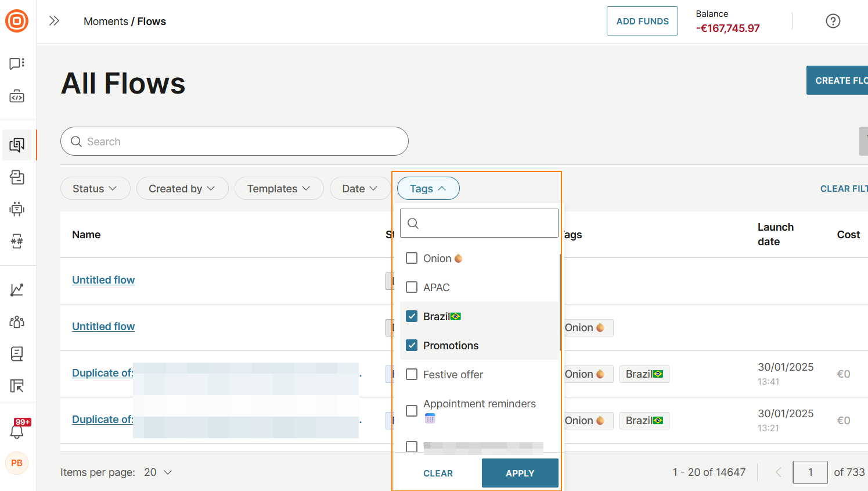Click the Cost column header
The height and width of the screenshot is (491, 868).
pos(848,235)
